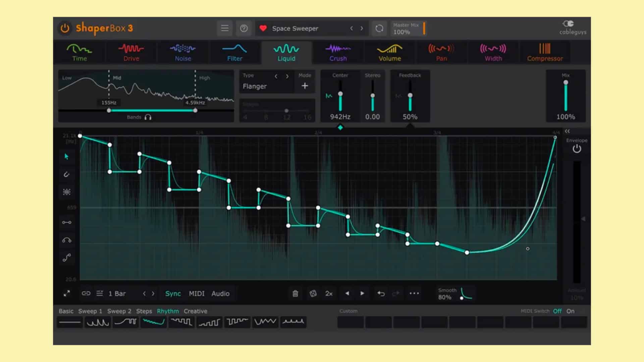The width and height of the screenshot is (644, 362).
Task: Delete the curve using the trash icon
Action: 295,293
